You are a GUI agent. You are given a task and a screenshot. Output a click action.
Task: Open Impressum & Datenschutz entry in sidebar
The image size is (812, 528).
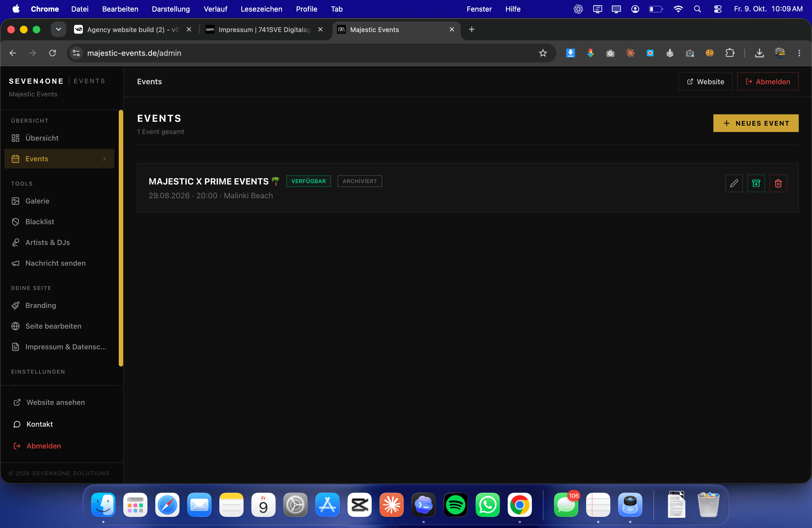[59, 347]
